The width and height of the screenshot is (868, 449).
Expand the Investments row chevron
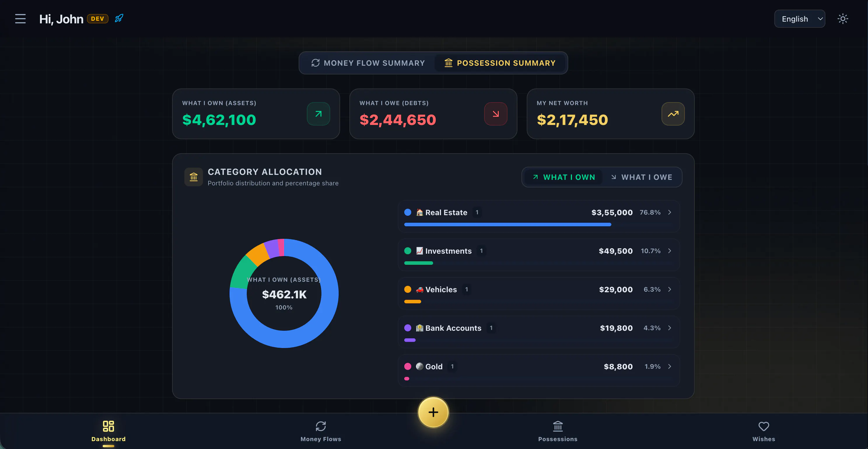tap(670, 251)
